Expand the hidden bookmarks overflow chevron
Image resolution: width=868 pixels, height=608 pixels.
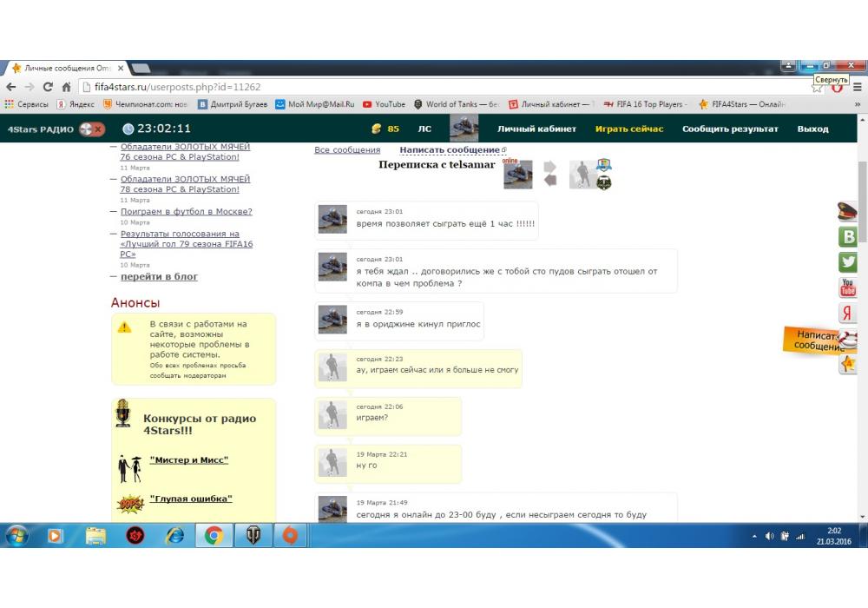coord(858,104)
